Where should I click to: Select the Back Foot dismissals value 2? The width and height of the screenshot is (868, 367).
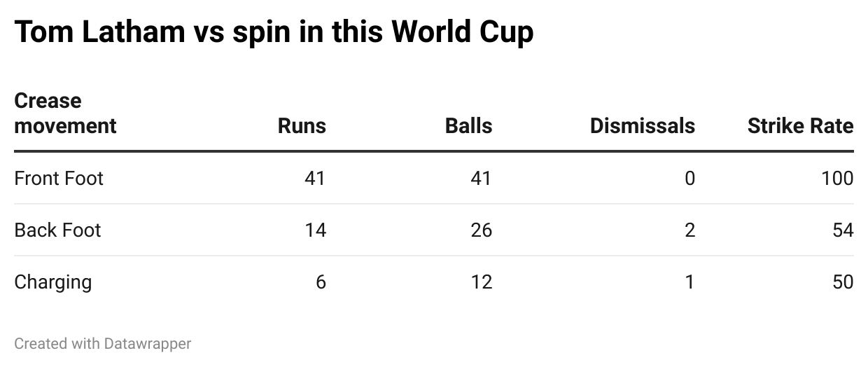coord(689,230)
